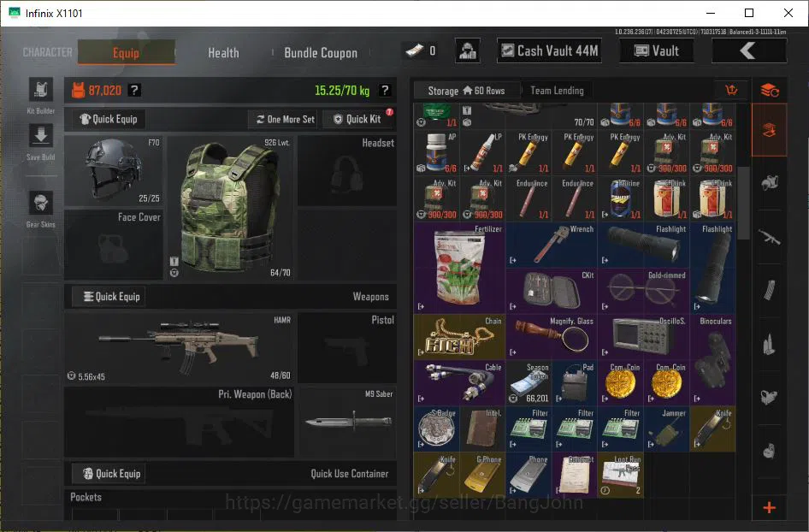Select the Pad tablet item
This screenshot has width=809, height=532.
(x=574, y=383)
